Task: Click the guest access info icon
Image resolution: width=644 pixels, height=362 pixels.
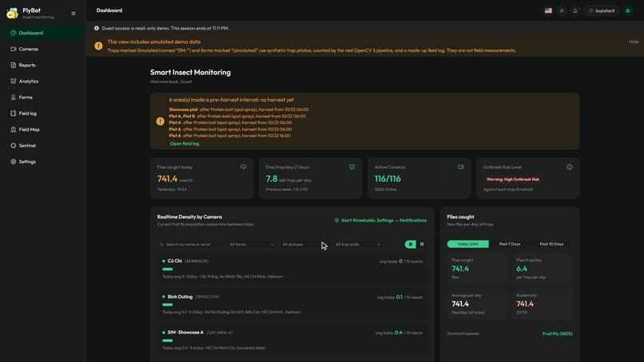Action: 97,28
